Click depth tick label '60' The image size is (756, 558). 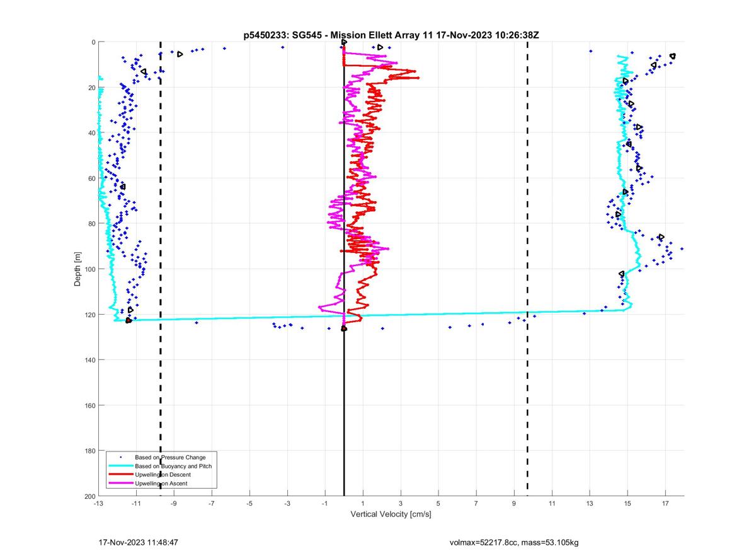91,178
